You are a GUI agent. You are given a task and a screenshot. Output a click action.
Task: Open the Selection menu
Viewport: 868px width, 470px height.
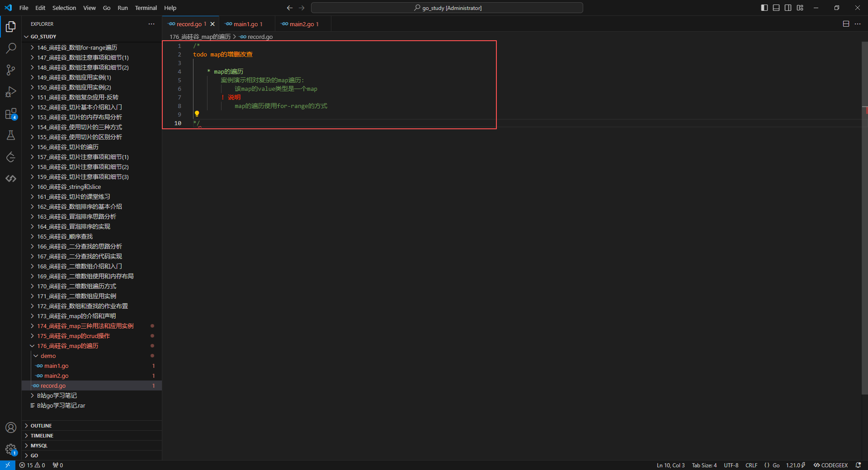[64, 8]
